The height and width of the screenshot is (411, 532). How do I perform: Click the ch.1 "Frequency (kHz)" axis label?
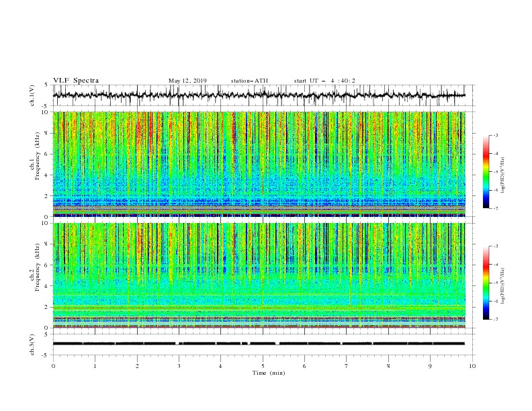(37, 156)
